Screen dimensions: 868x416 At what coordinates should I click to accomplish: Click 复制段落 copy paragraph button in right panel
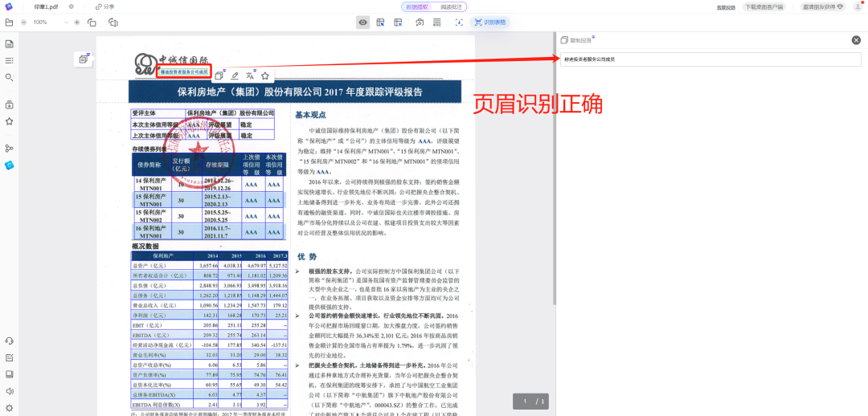576,40
